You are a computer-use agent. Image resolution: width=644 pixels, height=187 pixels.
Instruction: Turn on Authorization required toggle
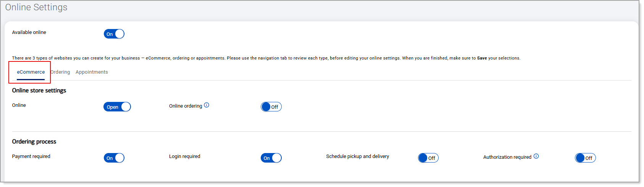click(x=585, y=158)
